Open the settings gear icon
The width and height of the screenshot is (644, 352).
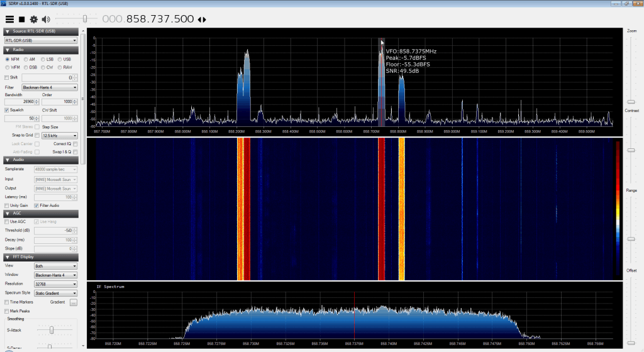click(34, 19)
